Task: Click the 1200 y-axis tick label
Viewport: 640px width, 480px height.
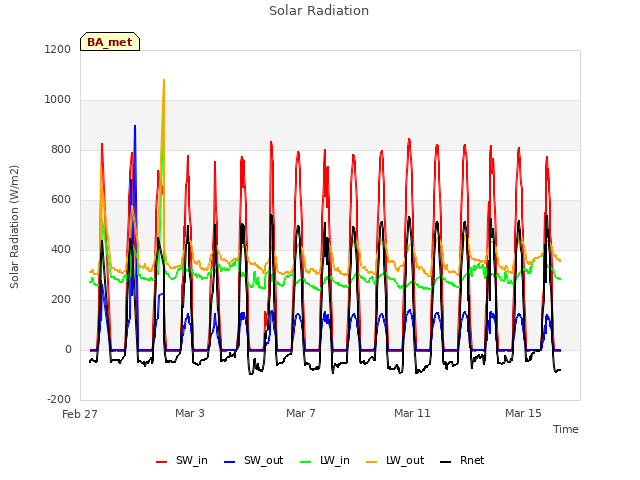Action: 58,49
